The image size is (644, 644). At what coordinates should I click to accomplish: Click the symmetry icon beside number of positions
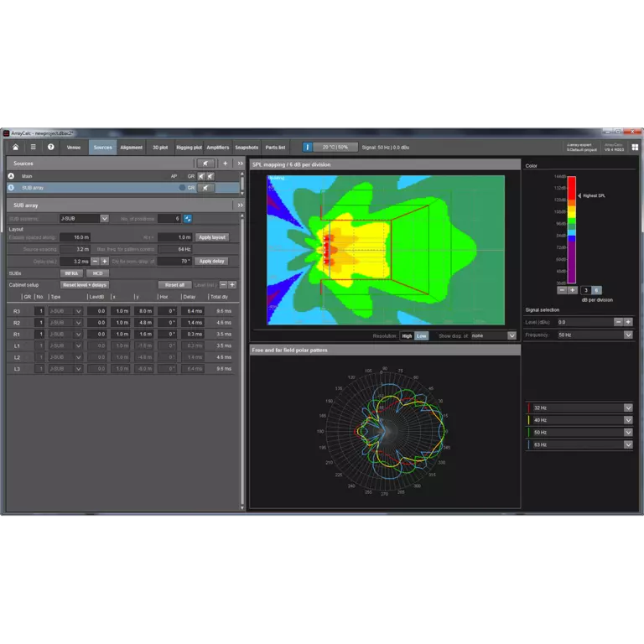point(188,219)
